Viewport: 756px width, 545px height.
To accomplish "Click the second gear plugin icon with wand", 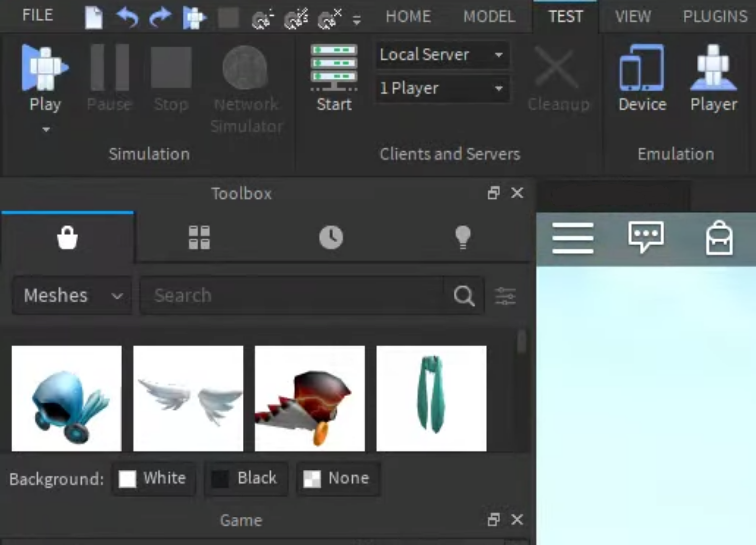I will tap(296, 19).
